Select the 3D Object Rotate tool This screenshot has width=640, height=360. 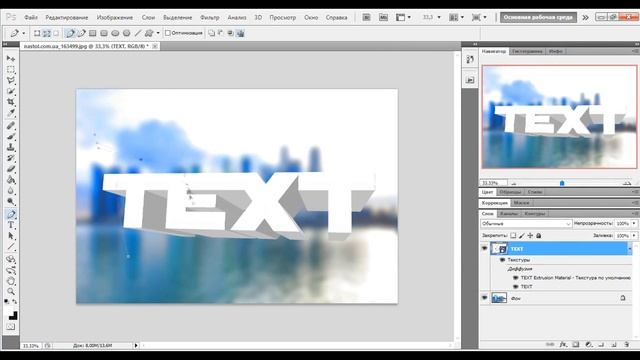pos(11,260)
